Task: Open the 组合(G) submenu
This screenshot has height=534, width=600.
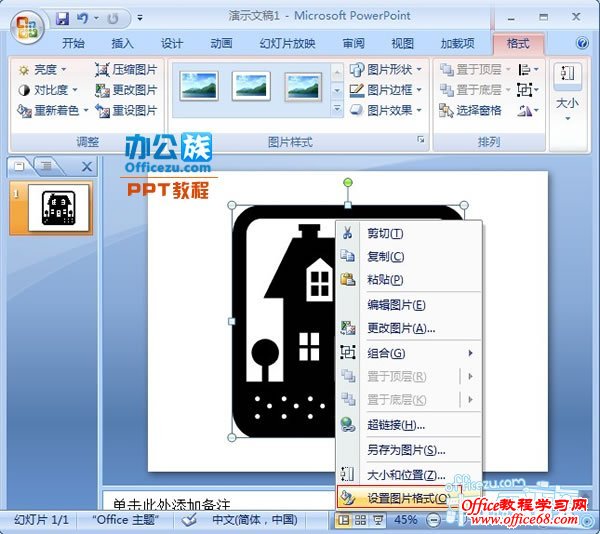Action: point(408,353)
